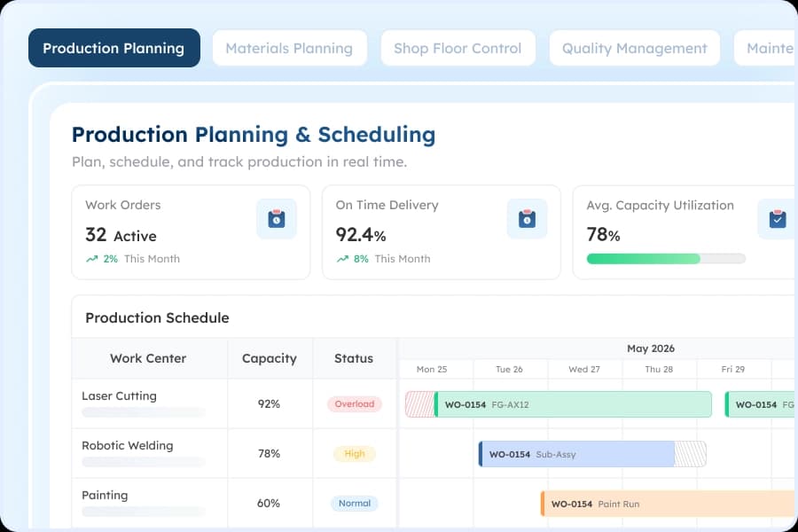
Task: Click the 78% Robotic Welding capacity cell
Action: [x=269, y=454]
